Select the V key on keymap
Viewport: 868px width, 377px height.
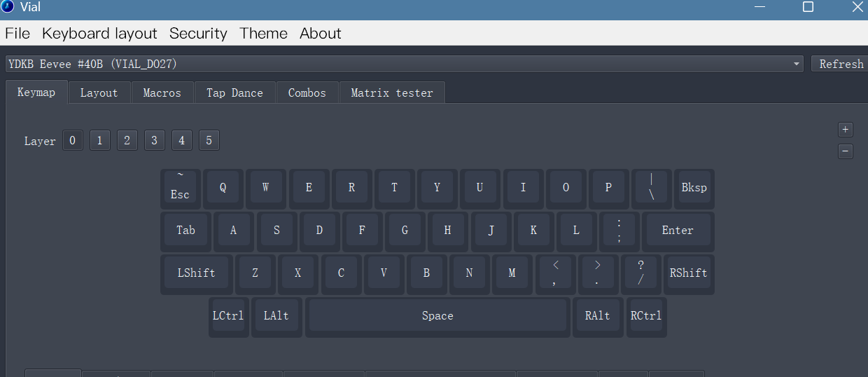tap(384, 274)
